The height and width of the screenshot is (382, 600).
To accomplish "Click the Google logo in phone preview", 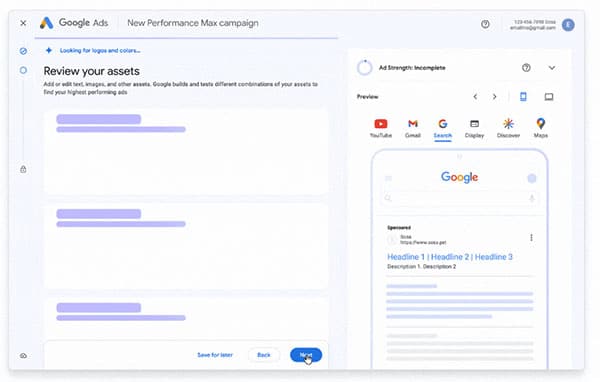I will point(459,177).
